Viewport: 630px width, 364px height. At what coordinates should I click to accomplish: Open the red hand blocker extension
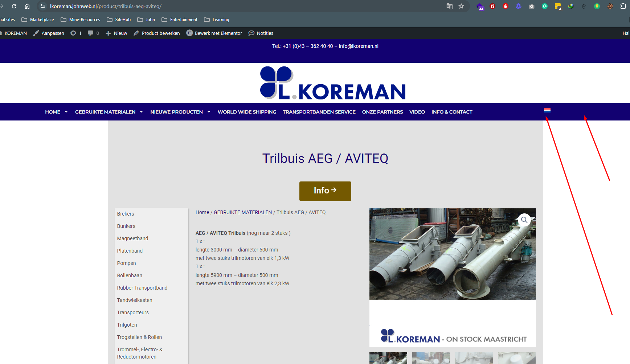506,6
